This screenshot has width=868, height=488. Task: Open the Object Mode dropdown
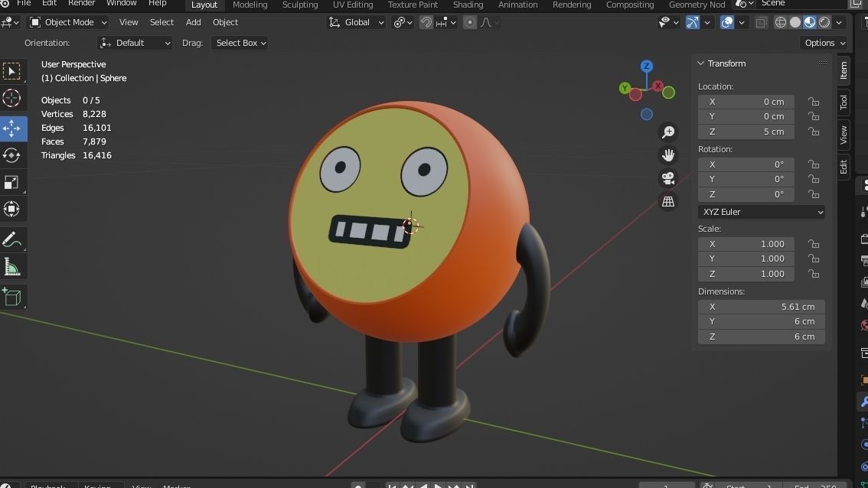(x=68, y=22)
